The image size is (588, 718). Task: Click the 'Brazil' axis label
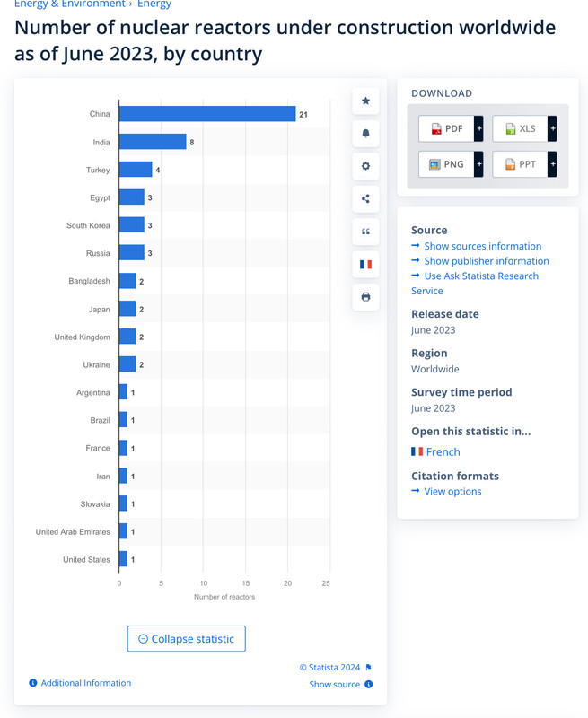tap(100, 420)
